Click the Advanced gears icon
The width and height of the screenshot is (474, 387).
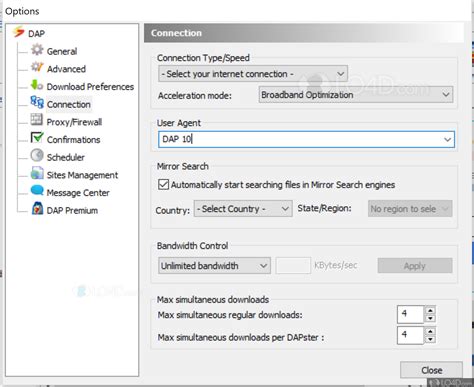point(37,67)
